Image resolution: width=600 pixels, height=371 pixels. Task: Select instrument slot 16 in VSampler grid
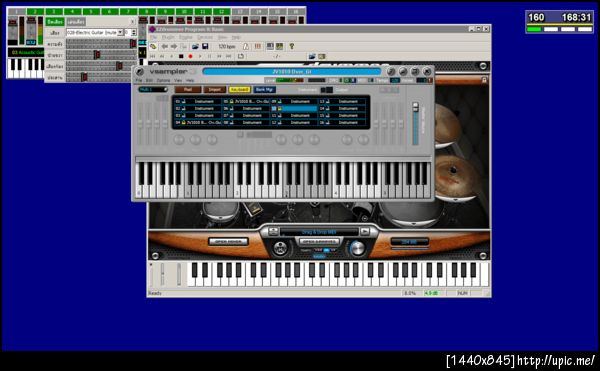tap(343, 122)
